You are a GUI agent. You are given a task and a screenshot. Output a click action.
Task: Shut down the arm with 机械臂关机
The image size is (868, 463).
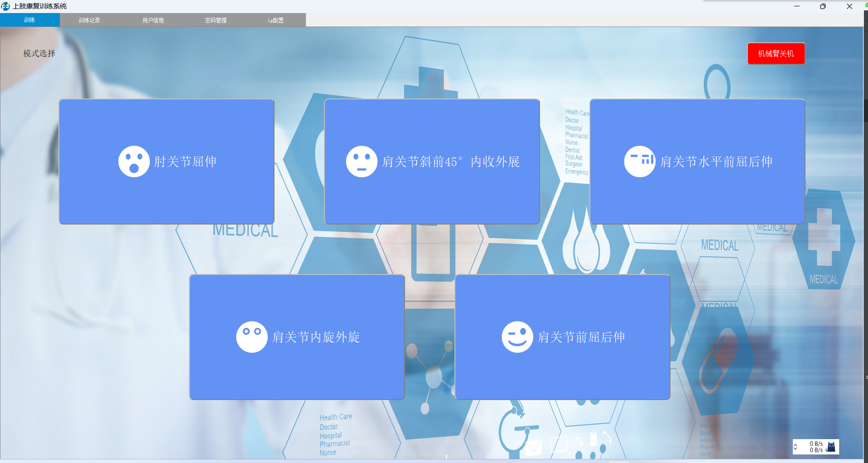click(x=776, y=54)
